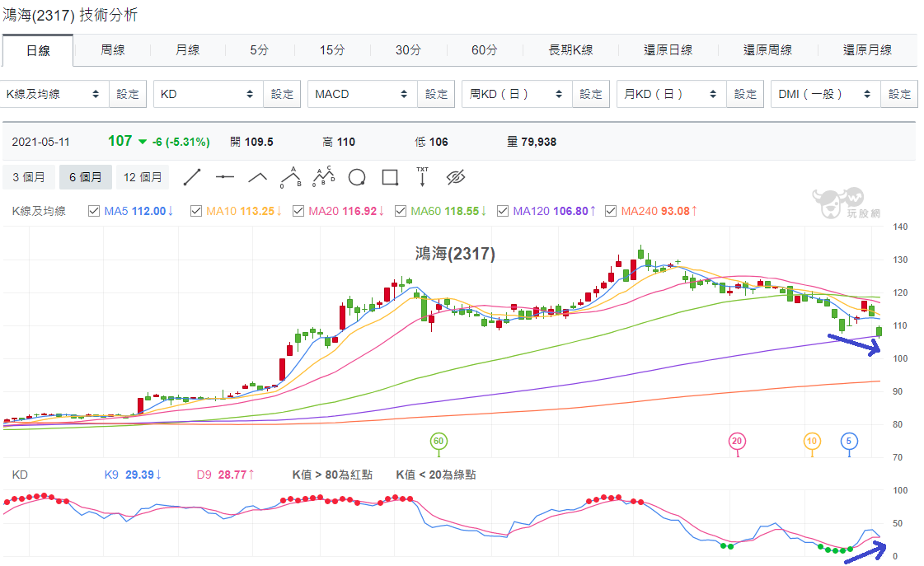The width and height of the screenshot is (924, 566).
Task: Select the trend line drawing tool
Action: point(192,176)
